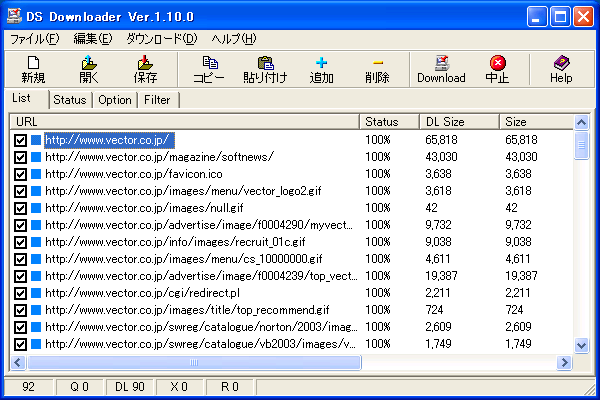Click the 新規 (New) toolbar icon
Viewport: 600px width, 400px height.
pyautogui.click(x=33, y=69)
